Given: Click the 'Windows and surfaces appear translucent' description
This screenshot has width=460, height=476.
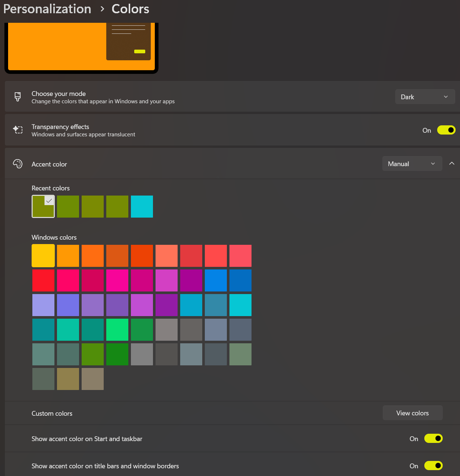Looking at the screenshot, I should point(83,135).
